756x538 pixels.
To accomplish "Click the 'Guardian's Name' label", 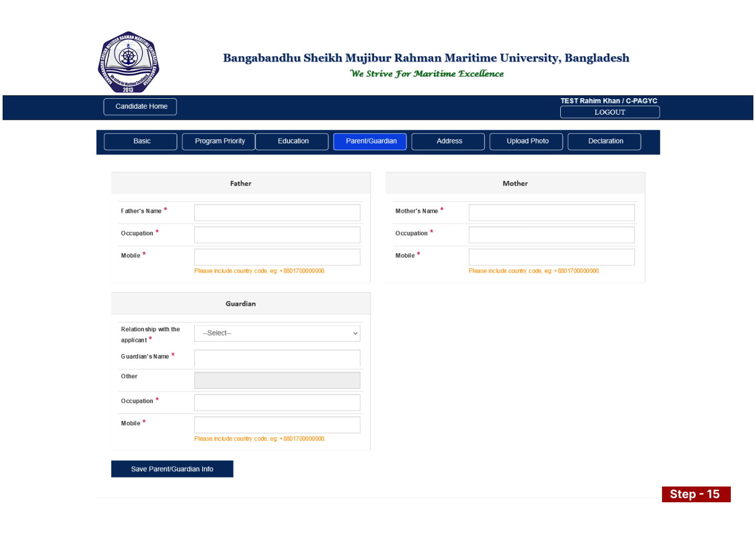I will click(x=145, y=357).
